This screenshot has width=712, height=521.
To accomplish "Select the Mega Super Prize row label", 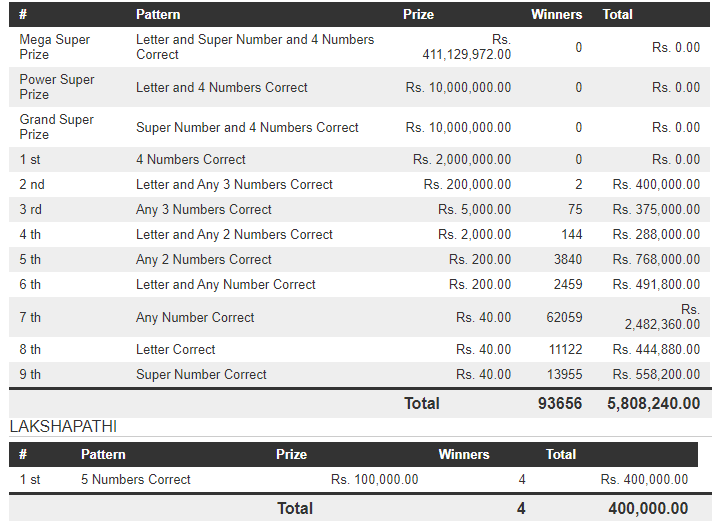I will coord(55,47).
